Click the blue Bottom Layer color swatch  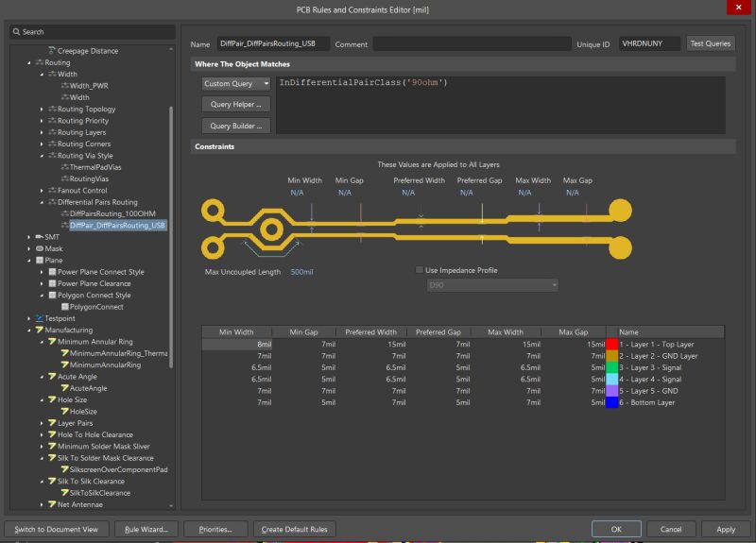[x=611, y=402]
